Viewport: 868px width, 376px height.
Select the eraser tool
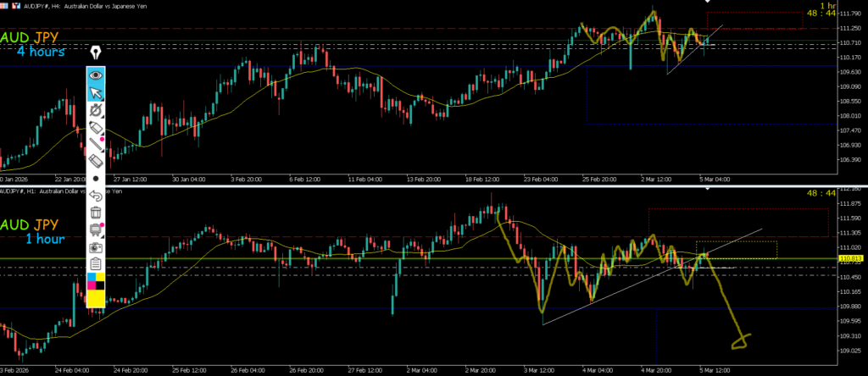[96, 161]
